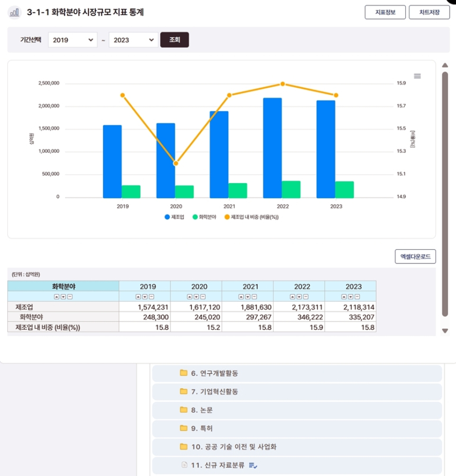The width and height of the screenshot is (456, 476).
Task: Click the 엑셀다운로드 button
Action: (x=415, y=257)
